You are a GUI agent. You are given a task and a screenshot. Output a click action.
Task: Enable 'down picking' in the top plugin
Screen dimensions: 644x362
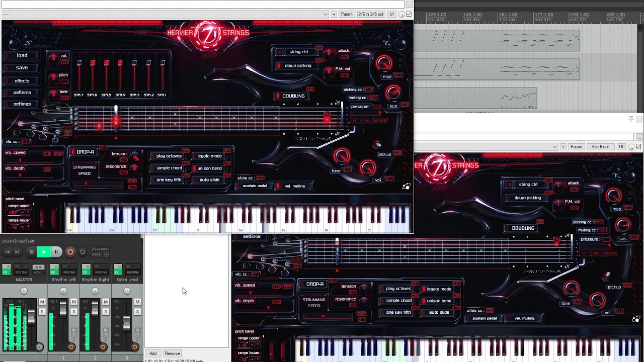point(297,65)
